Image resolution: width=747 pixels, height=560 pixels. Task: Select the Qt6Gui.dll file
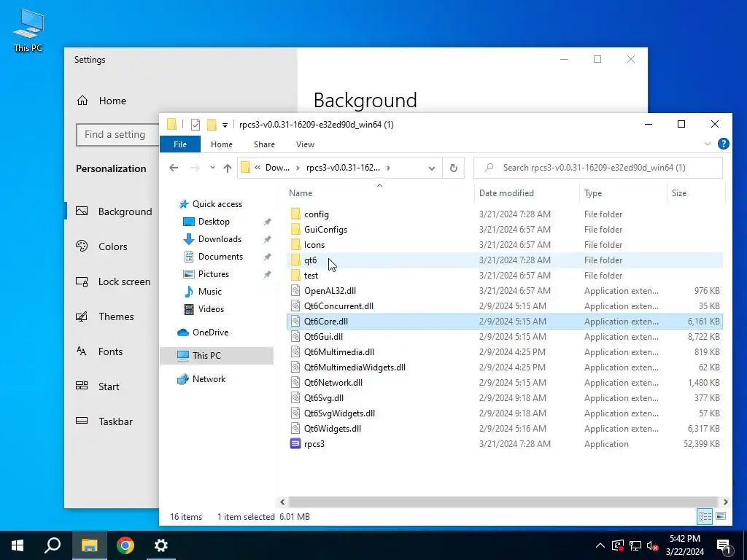click(323, 337)
